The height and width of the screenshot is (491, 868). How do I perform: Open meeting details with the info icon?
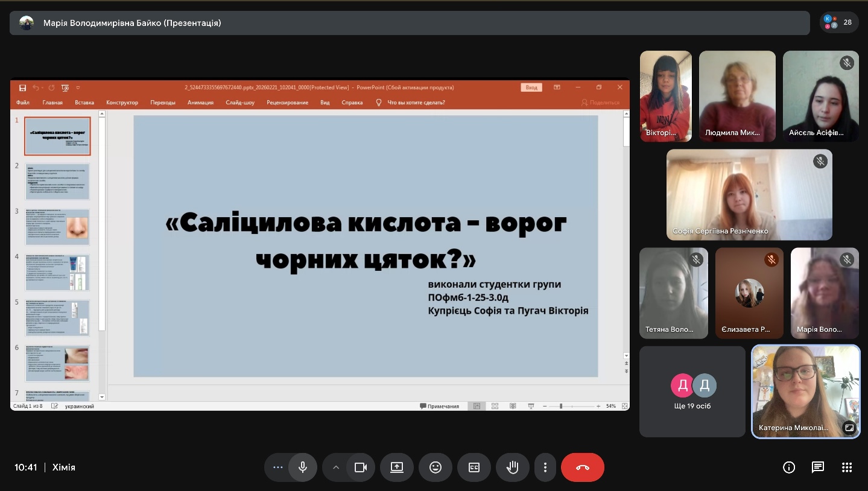coord(788,467)
